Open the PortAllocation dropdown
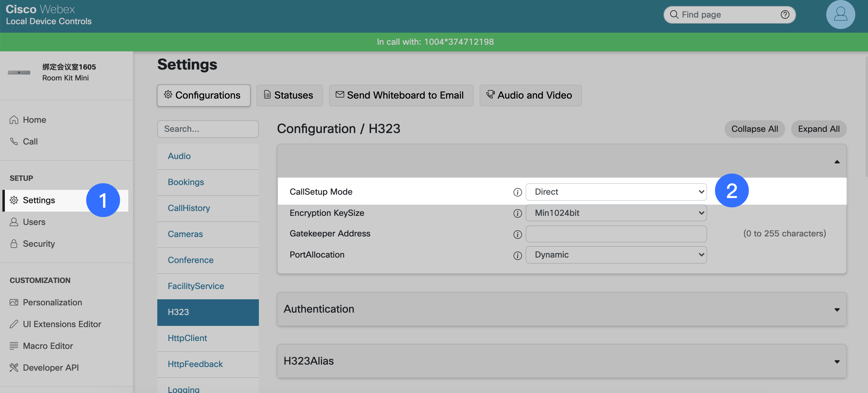Screen dimensions: 868x393 (616, 255)
